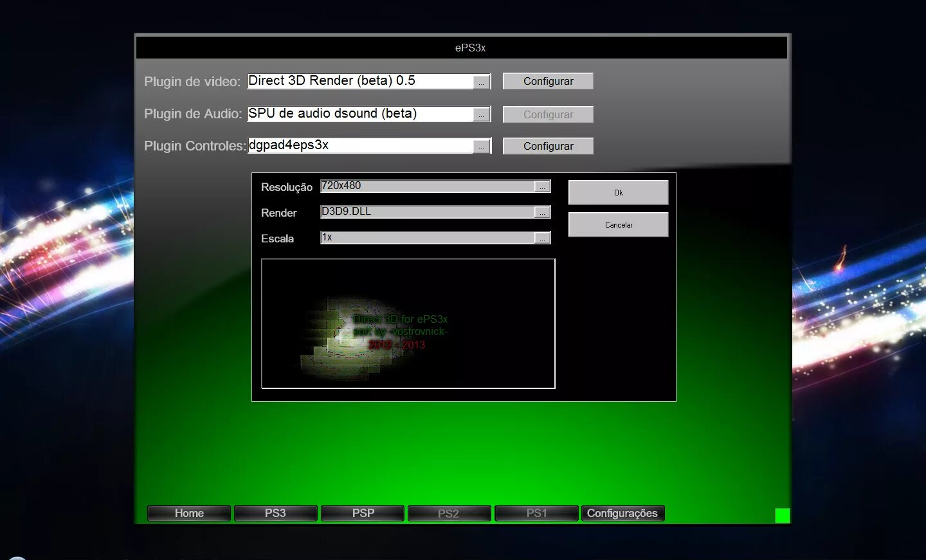Click the Cancelar button
Screen dimensions: 926x560
coord(619,224)
